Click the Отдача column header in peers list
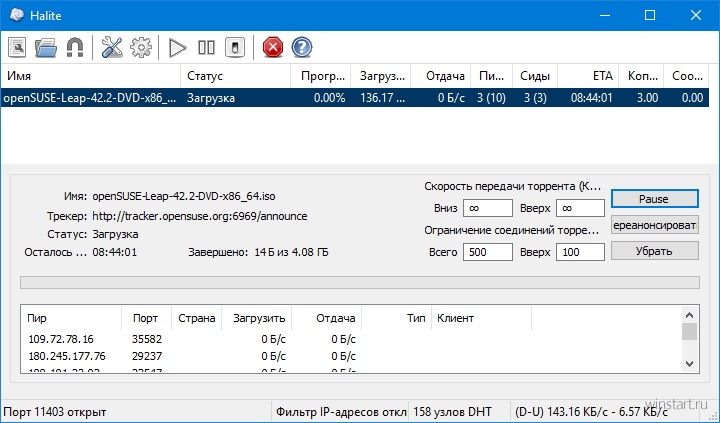 (326, 318)
